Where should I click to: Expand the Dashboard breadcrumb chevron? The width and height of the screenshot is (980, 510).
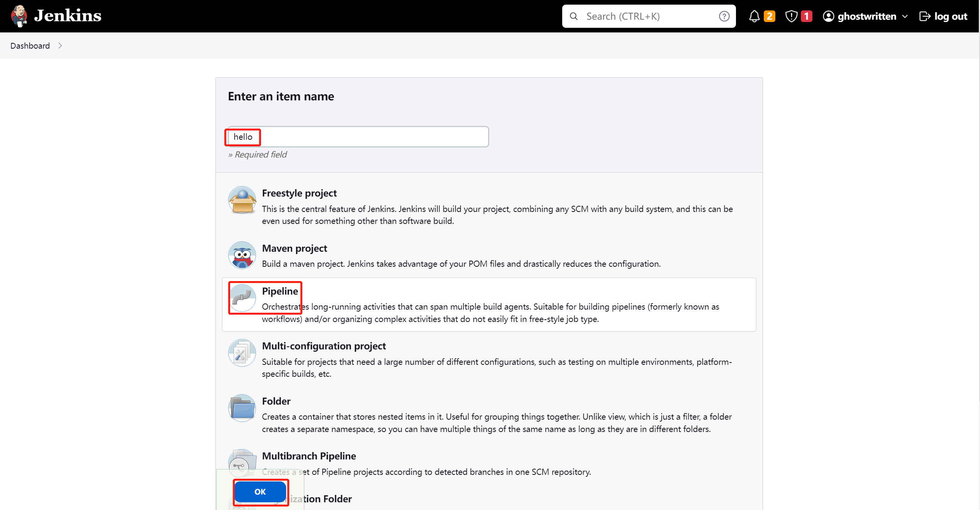coord(60,46)
